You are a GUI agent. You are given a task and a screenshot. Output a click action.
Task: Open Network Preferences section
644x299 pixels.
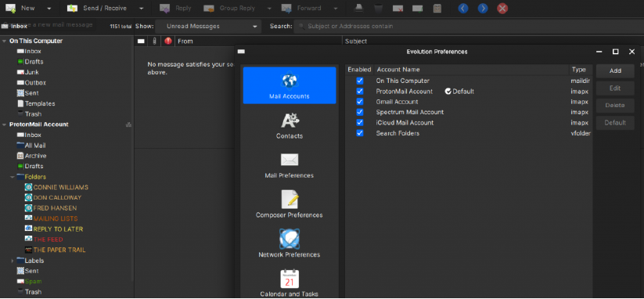pos(290,243)
